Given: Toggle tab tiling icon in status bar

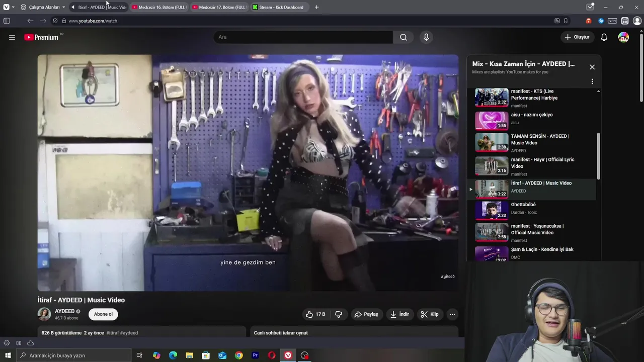Looking at the screenshot, I should (19, 343).
